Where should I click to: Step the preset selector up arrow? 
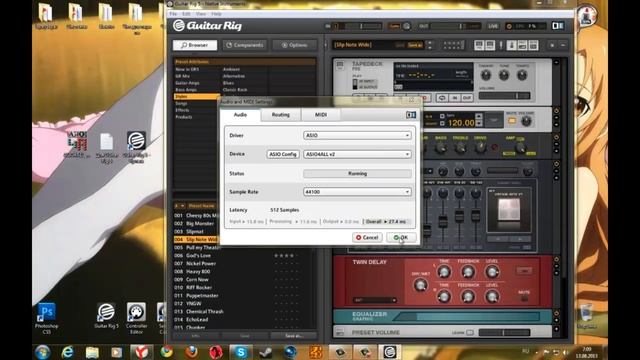click(x=429, y=42)
